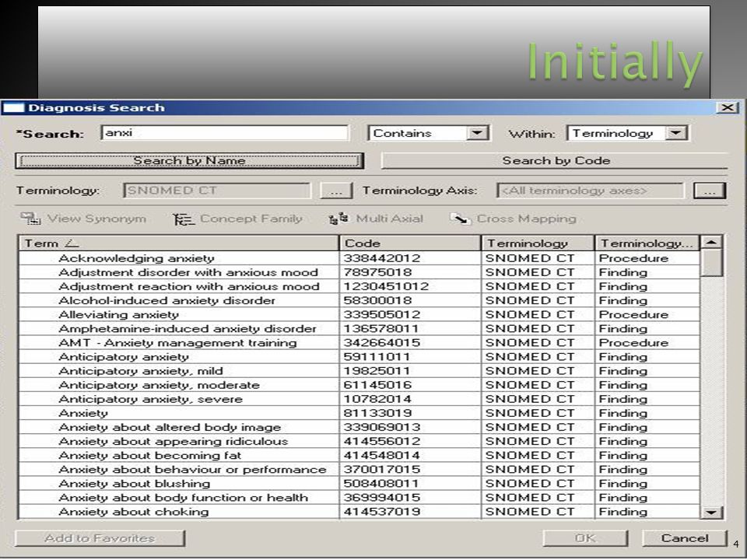Viewport: 747px width, 560px height.
Task: Click the results scrollbar down arrow
Action: pos(712,513)
